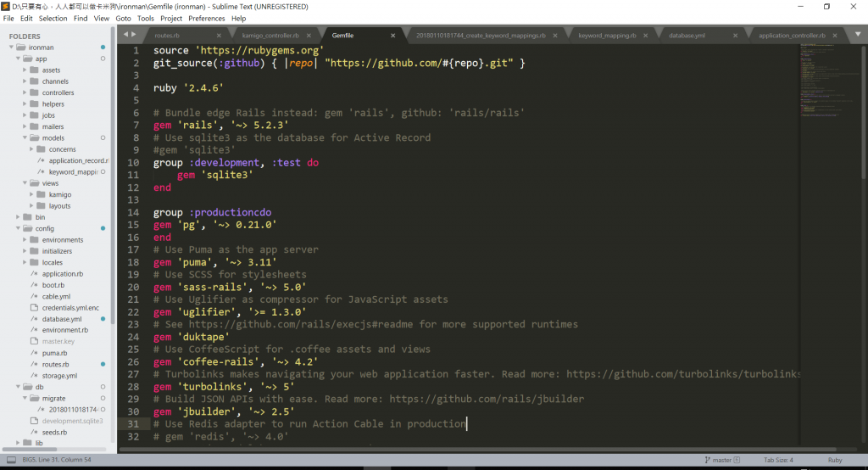Open the Help menu
This screenshot has width=868, height=470.
pos(238,19)
